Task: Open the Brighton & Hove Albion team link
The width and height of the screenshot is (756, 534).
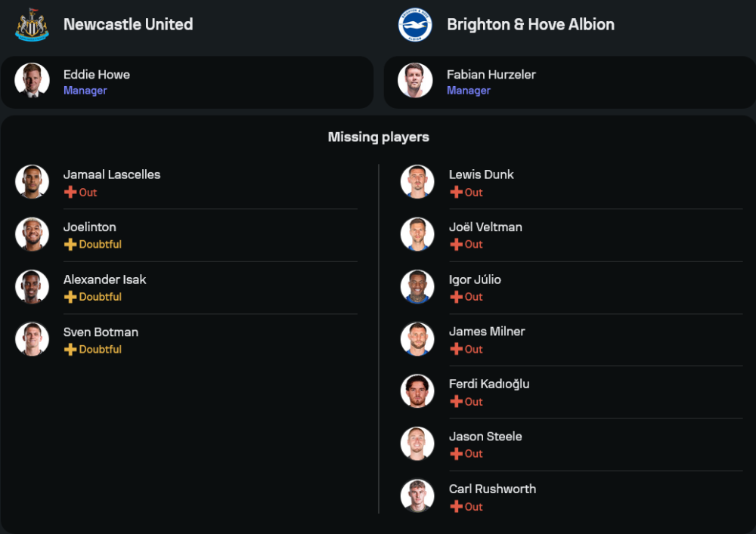Action: [x=530, y=24]
